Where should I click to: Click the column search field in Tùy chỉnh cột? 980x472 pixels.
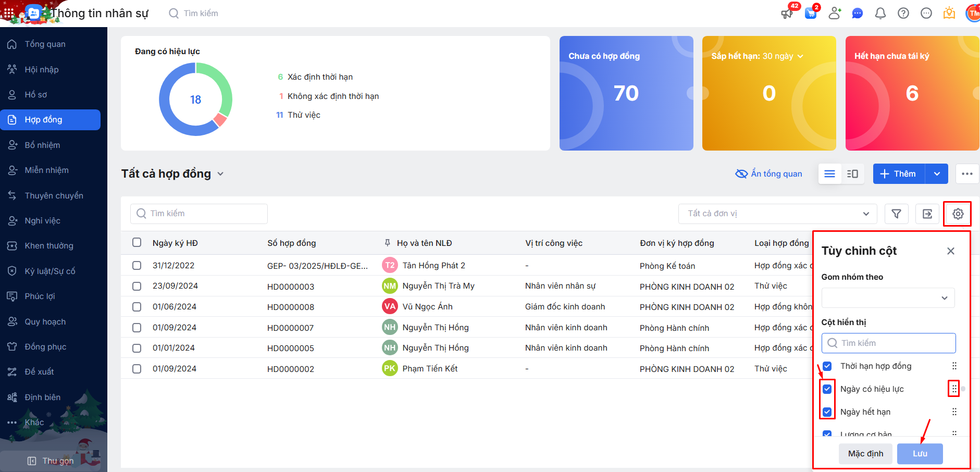[x=888, y=343]
